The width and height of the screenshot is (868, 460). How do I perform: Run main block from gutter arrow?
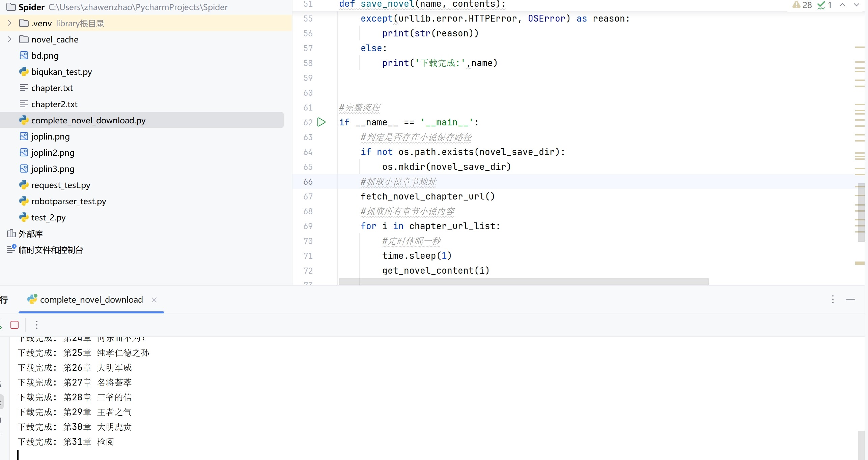tap(321, 122)
